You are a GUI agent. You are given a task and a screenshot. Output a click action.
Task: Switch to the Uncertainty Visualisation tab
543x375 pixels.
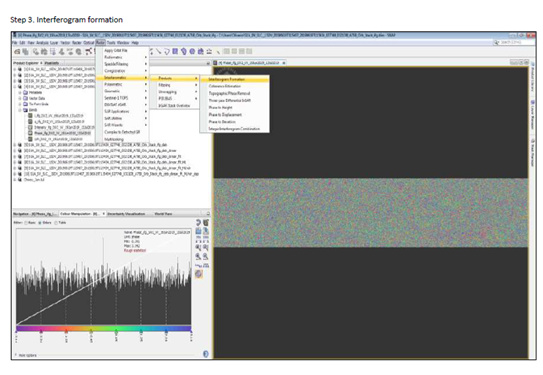[126, 214]
